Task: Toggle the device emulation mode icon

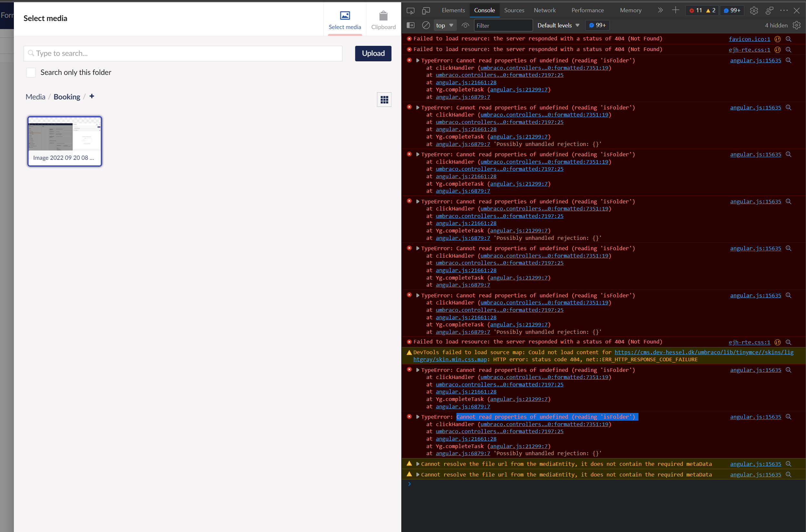Action: click(426, 11)
